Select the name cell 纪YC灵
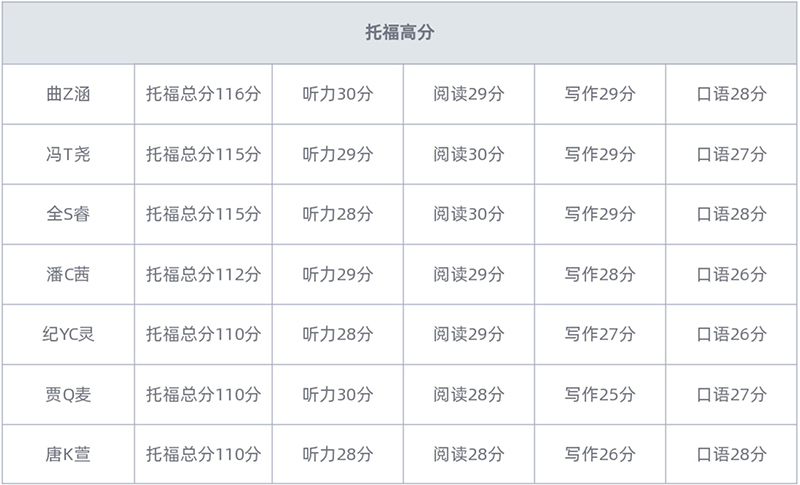This screenshot has width=800, height=485. [x=68, y=334]
